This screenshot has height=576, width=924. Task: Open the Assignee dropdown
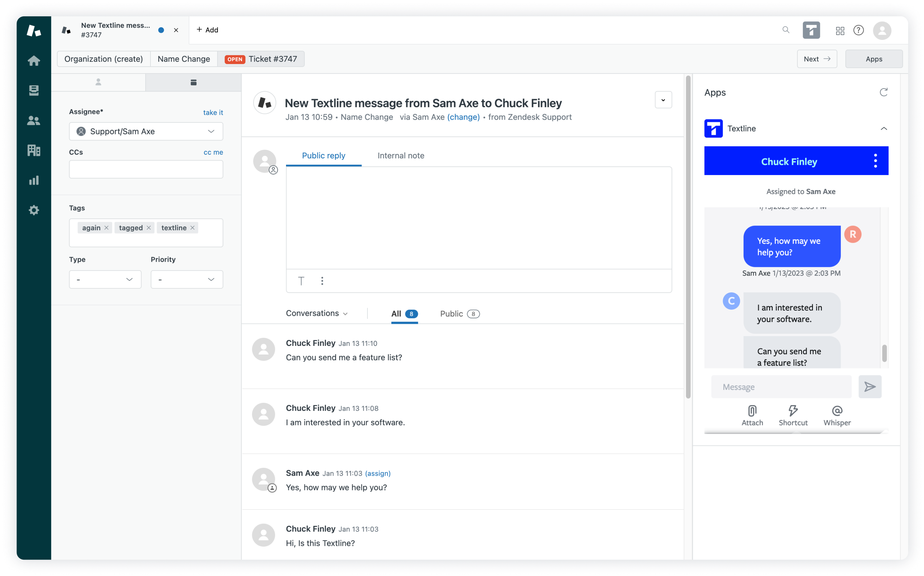tap(146, 131)
